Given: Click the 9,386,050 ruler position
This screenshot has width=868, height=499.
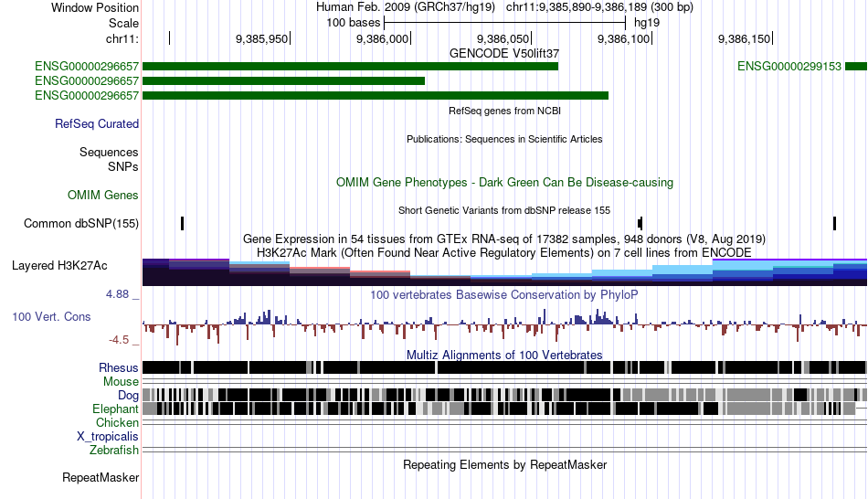Looking at the screenshot, I should [503, 38].
